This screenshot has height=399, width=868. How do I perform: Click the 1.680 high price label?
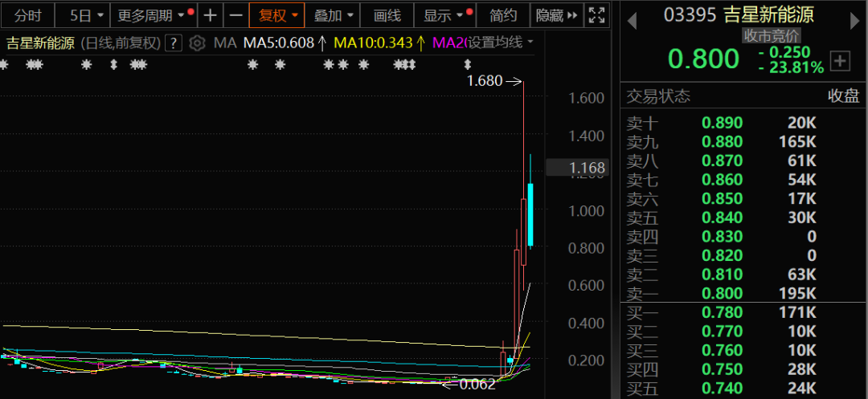click(485, 82)
